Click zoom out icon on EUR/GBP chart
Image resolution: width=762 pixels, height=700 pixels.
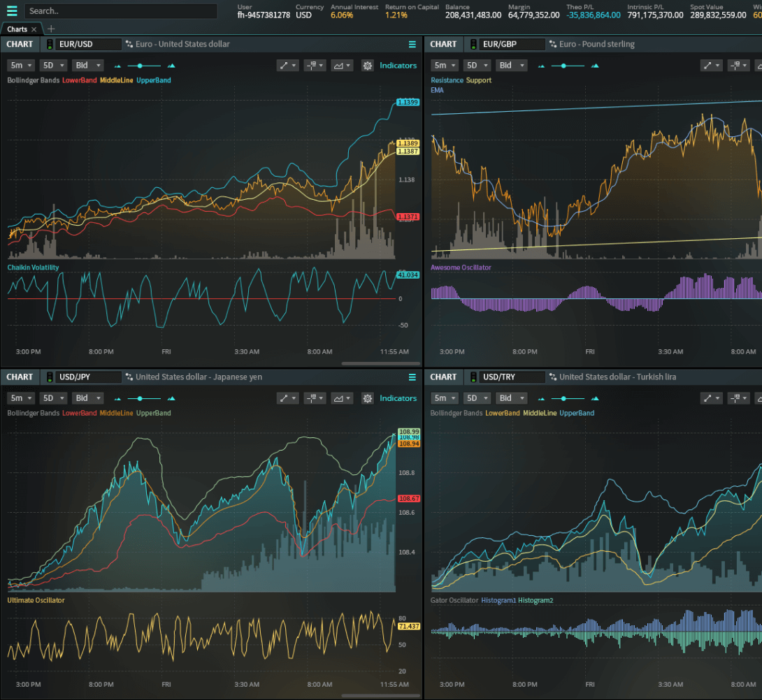(x=541, y=66)
